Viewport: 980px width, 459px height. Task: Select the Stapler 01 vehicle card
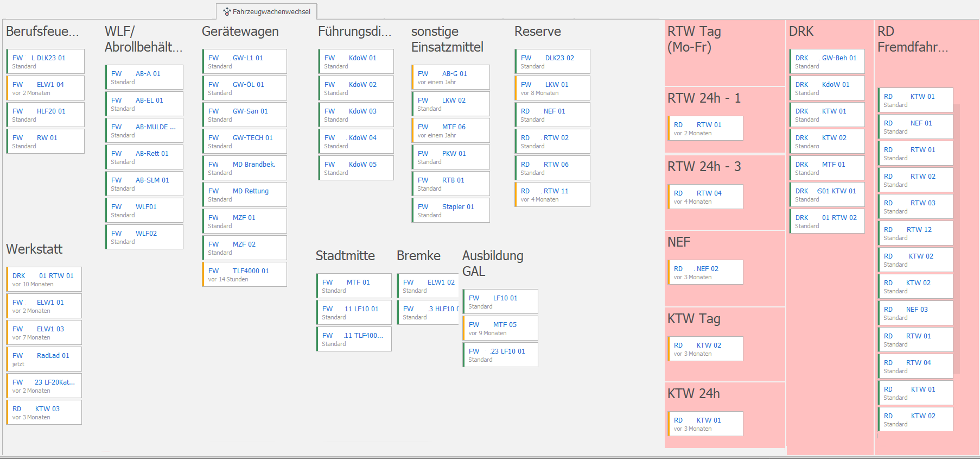pos(451,210)
